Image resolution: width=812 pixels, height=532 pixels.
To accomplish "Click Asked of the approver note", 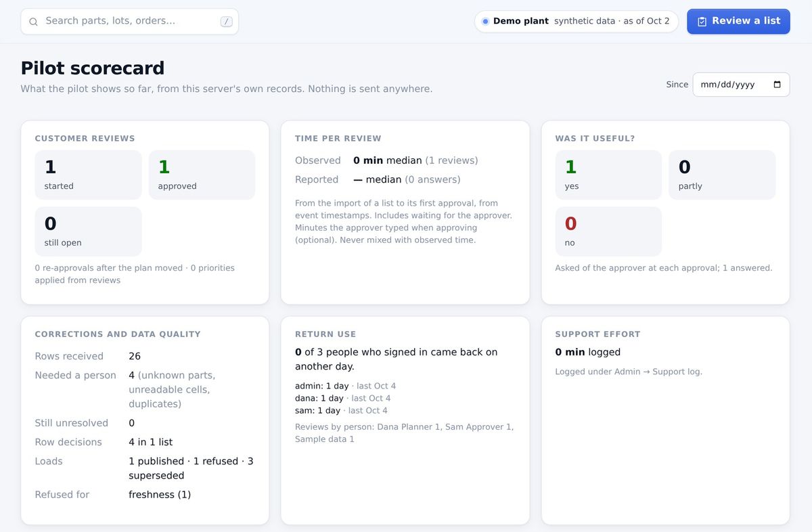I will (664, 268).
